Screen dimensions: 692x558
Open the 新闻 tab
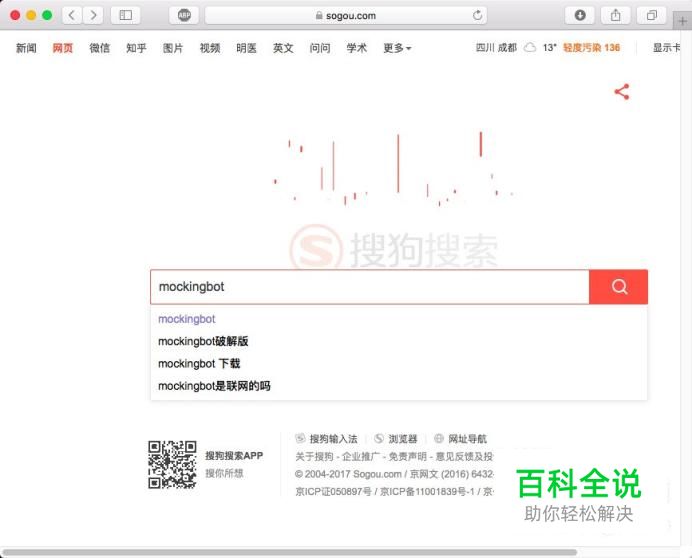tap(26, 48)
